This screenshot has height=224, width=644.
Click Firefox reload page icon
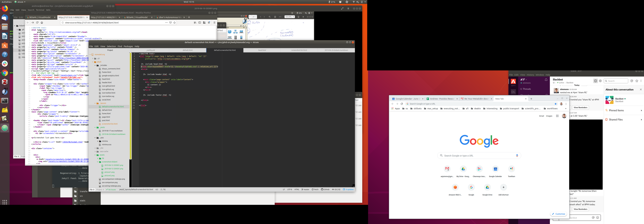point(37,23)
